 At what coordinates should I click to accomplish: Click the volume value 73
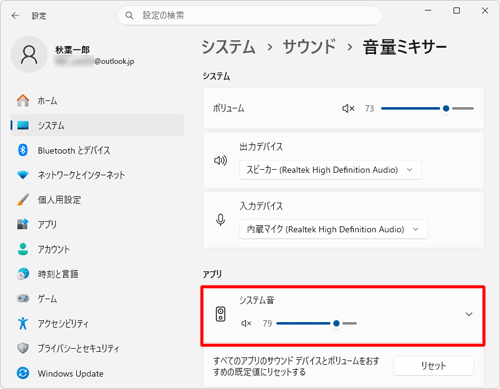click(369, 108)
